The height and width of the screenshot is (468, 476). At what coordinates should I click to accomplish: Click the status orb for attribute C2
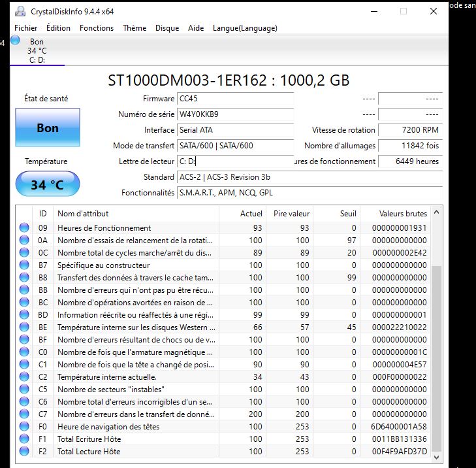click(24, 376)
